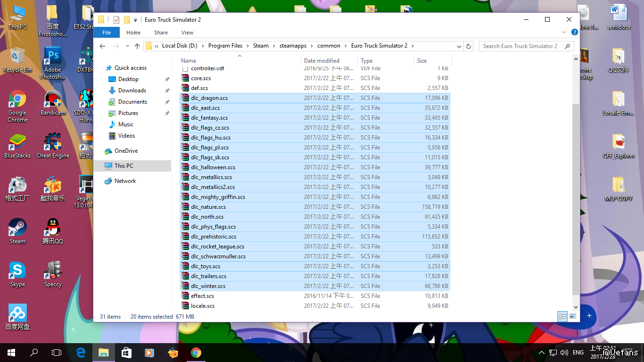Image resolution: width=644 pixels, height=362 pixels.
Task: Open Windows Start menu
Action: coord(11,352)
